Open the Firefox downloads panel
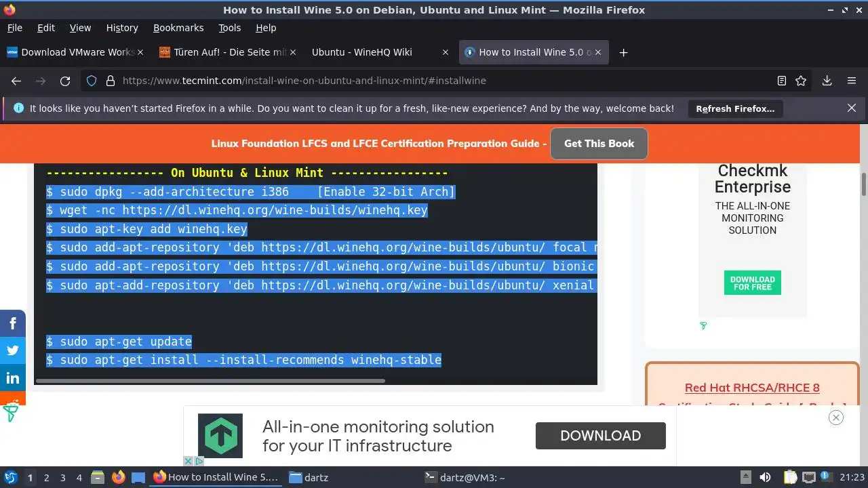 pos(827,81)
